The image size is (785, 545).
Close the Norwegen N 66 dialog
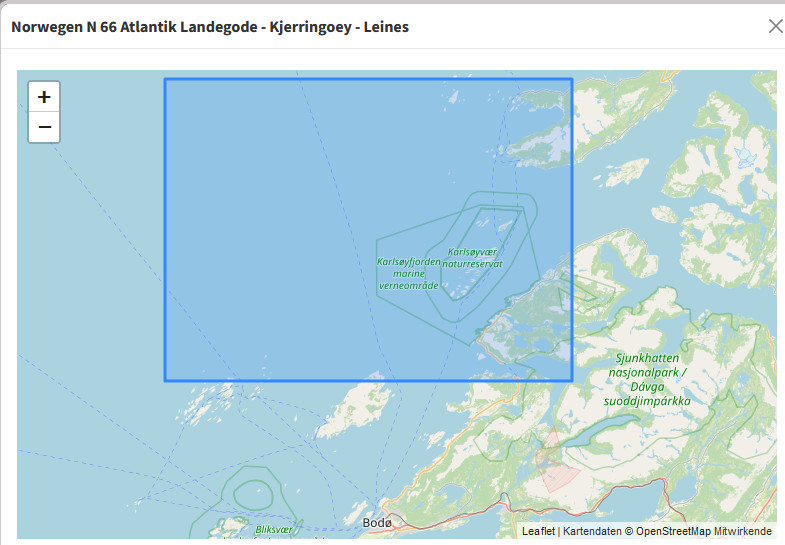pyautogui.click(x=775, y=26)
